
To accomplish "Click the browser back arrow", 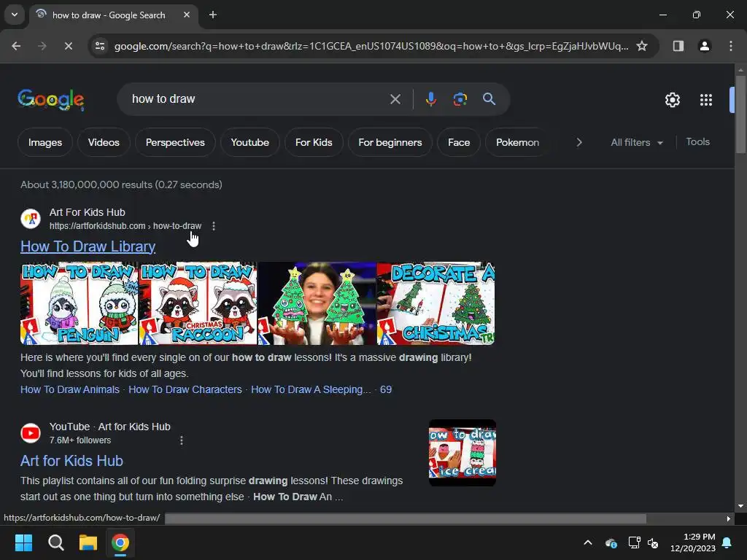I will 16,46.
